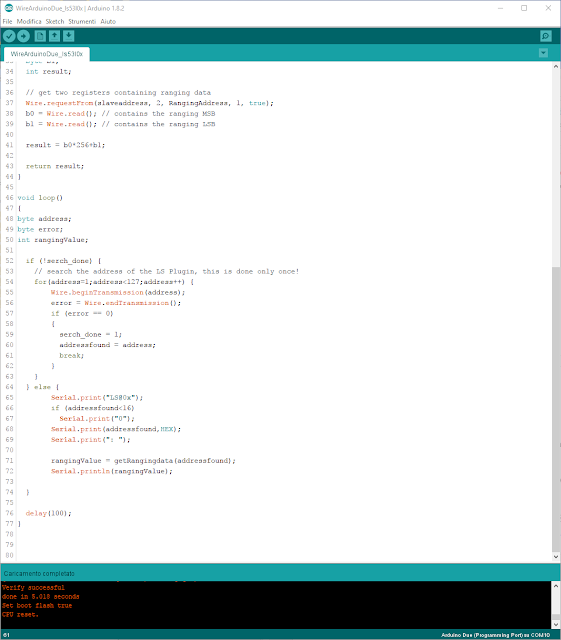
Task: Open the Modifica menu
Action: tap(29, 22)
